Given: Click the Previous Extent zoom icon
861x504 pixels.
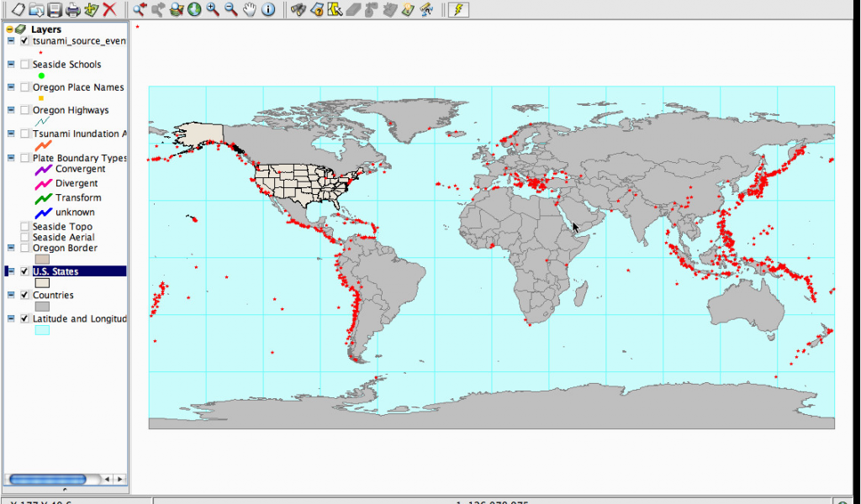Looking at the screenshot, I should click(x=140, y=9).
